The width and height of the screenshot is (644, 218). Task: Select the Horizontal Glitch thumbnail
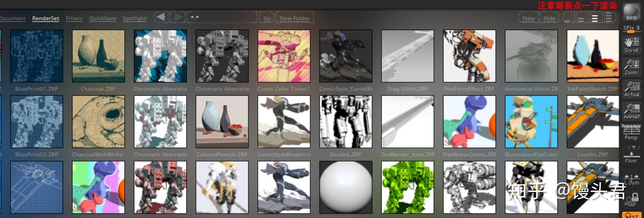tap(531, 56)
